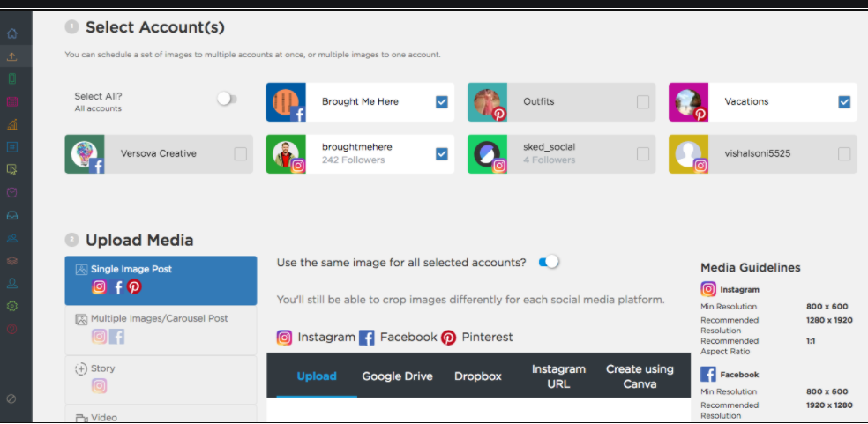
Task: Open the pink calendar sidebar icon
Action: [12, 102]
